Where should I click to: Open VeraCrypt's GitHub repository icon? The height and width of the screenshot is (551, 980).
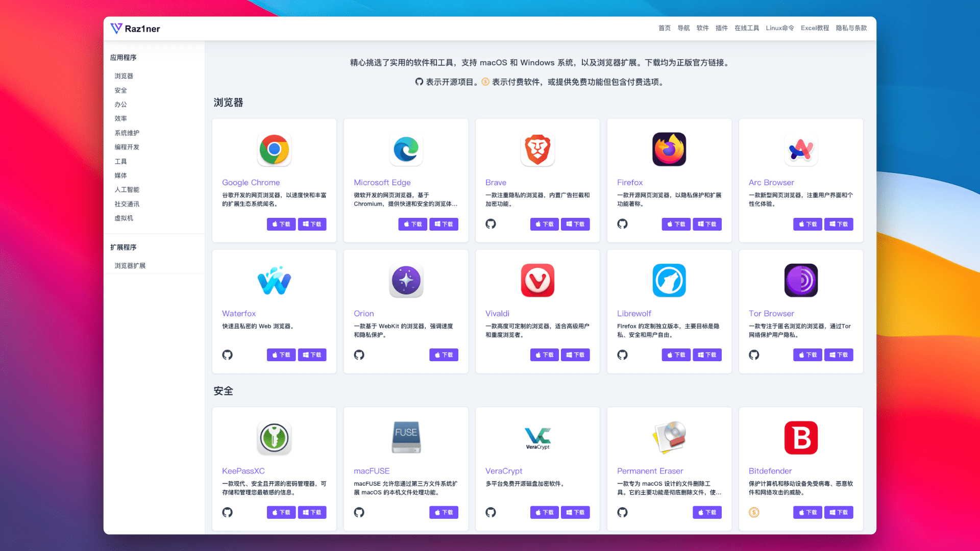pyautogui.click(x=491, y=512)
